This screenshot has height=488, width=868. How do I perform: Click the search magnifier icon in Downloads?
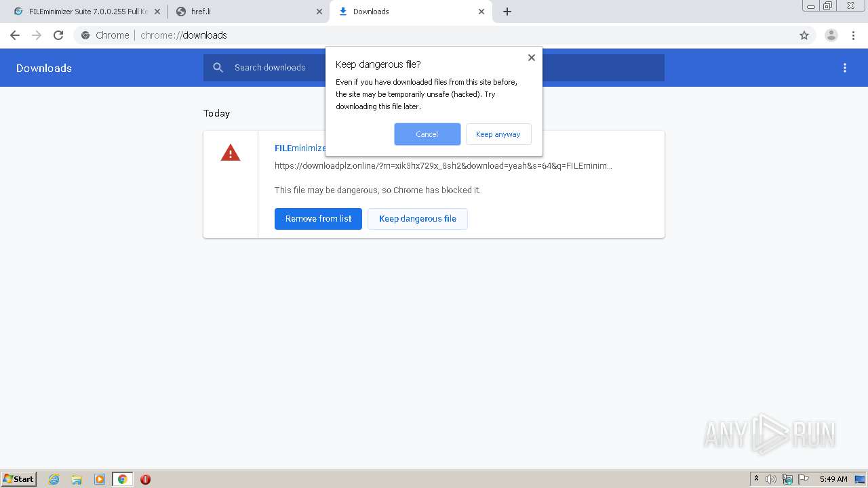[218, 67]
